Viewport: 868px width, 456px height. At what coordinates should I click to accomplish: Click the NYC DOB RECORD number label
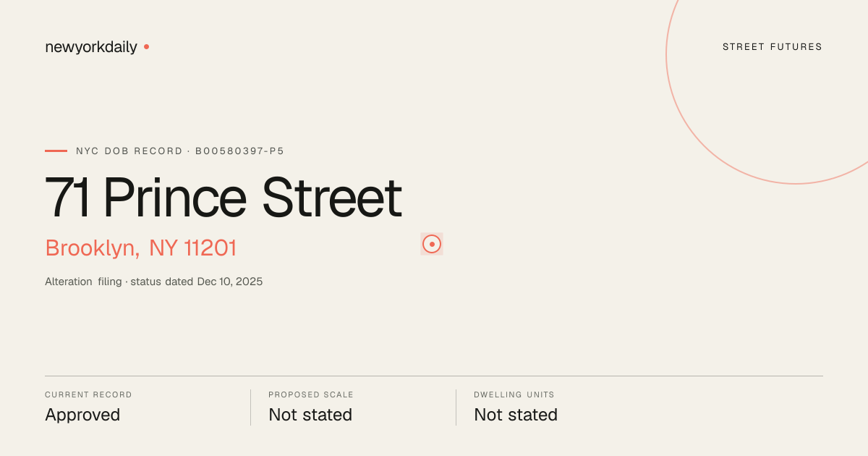coord(180,151)
